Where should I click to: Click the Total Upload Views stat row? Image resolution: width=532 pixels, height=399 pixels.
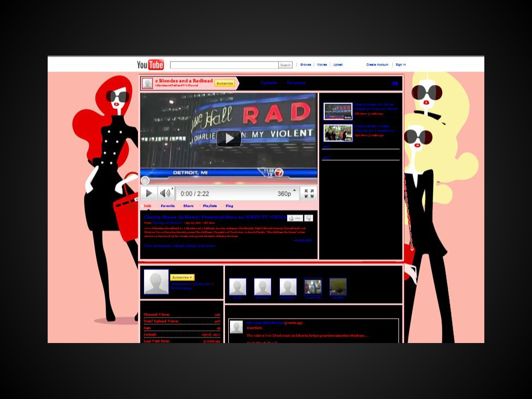pos(182,321)
